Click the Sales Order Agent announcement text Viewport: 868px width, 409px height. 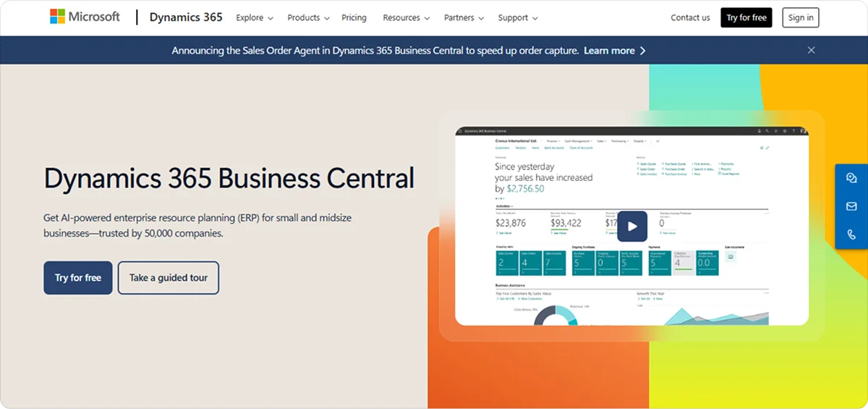tap(375, 51)
